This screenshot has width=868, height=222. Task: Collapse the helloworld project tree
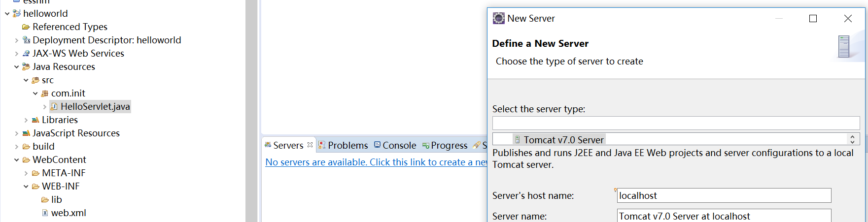tap(7, 13)
